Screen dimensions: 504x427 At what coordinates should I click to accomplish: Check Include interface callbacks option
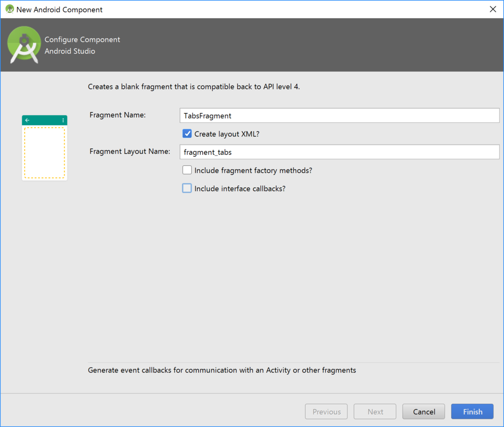[x=187, y=188]
